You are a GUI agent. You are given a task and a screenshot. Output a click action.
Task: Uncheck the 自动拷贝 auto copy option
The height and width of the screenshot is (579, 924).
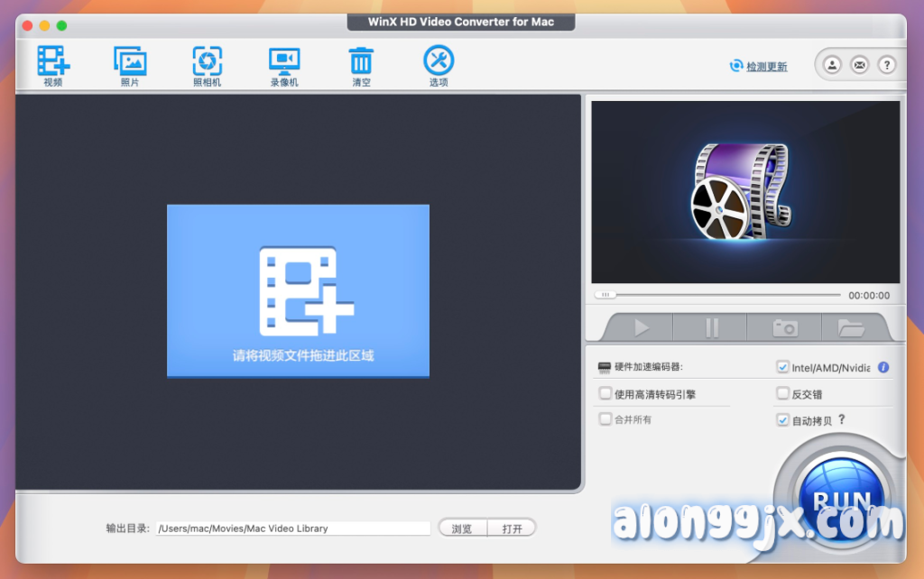783,419
